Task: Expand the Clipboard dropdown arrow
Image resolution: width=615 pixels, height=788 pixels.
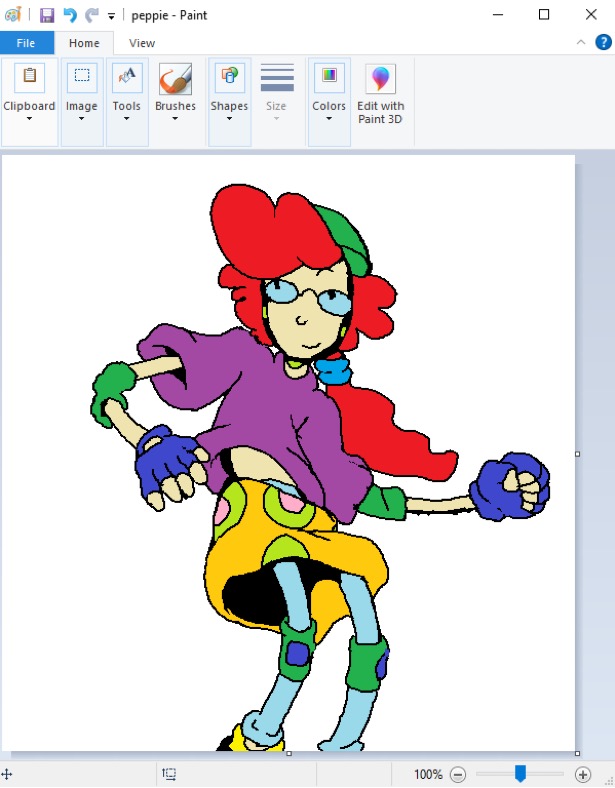Action: pos(29,119)
